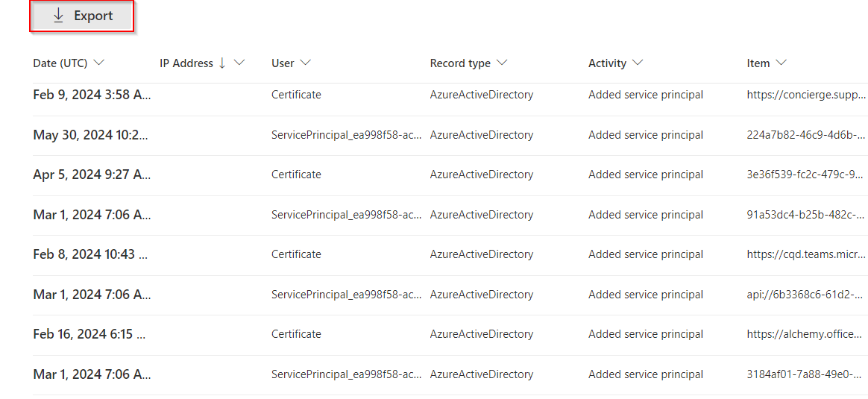Image resolution: width=868 pixels, height=399 pixels.
Task: Click the IP Address column header text
Action: point(186,63)
